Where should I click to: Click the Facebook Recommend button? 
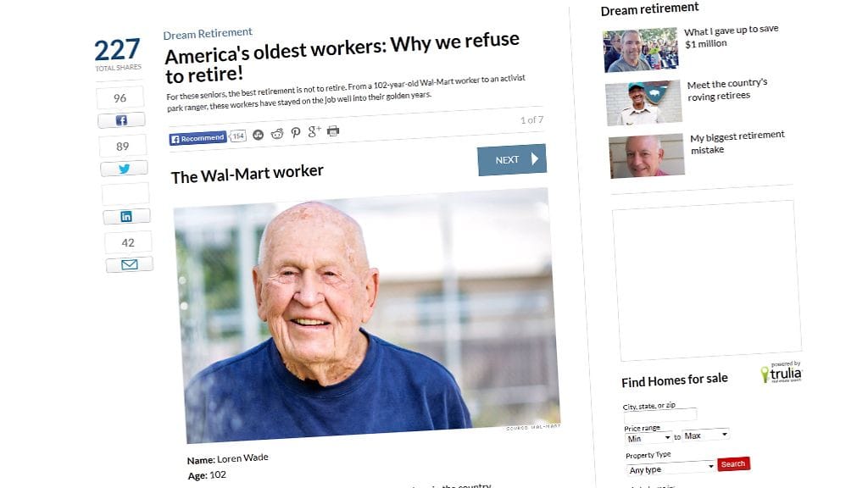tap(198, 138)
